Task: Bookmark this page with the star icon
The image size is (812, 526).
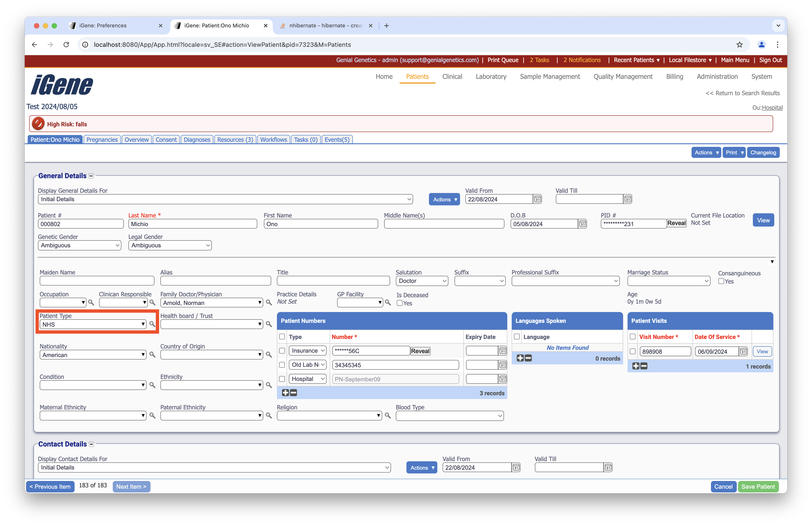Action: (x=739, y=45)
